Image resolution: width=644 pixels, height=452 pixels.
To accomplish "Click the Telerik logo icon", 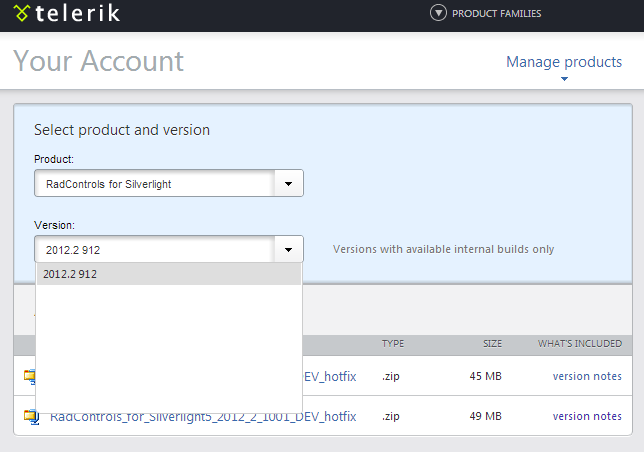I will tap(21, 14).
